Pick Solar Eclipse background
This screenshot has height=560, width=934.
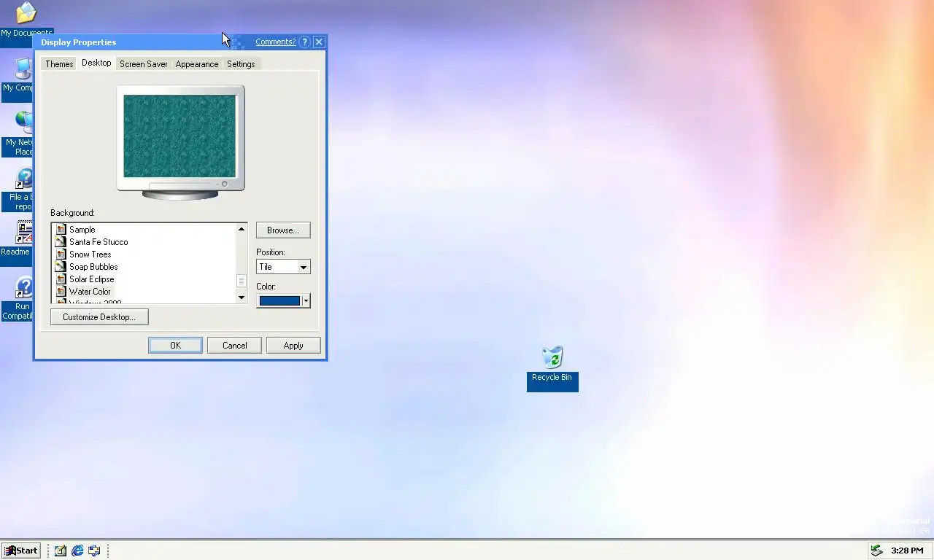click(x=92, y=279)
